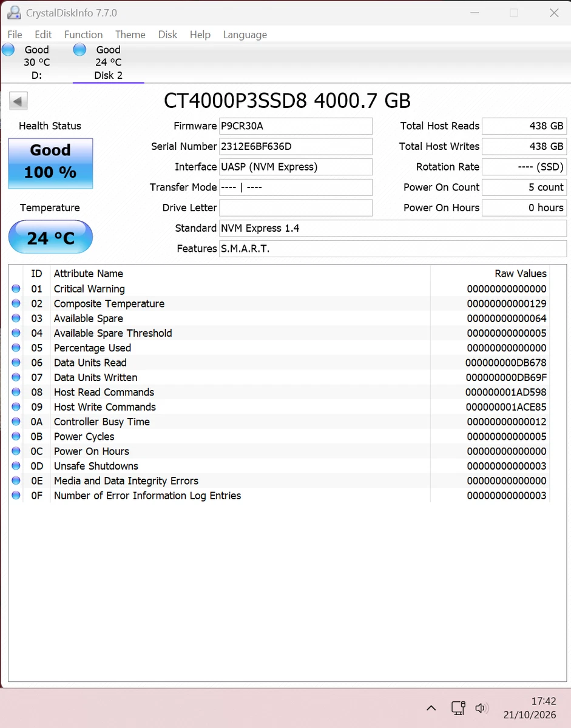
Task: Click the status dot for row 0C Power On Hours
Action: [16, 451]
